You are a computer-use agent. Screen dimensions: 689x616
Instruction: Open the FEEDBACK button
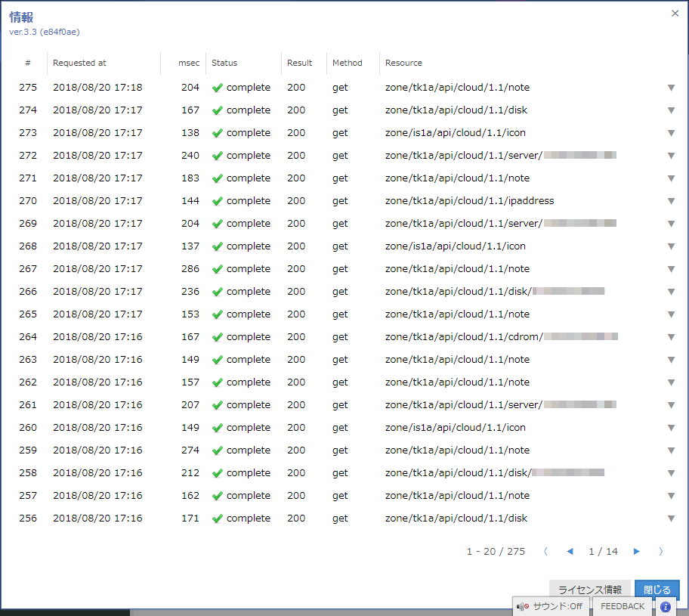(x=623, y=606)
